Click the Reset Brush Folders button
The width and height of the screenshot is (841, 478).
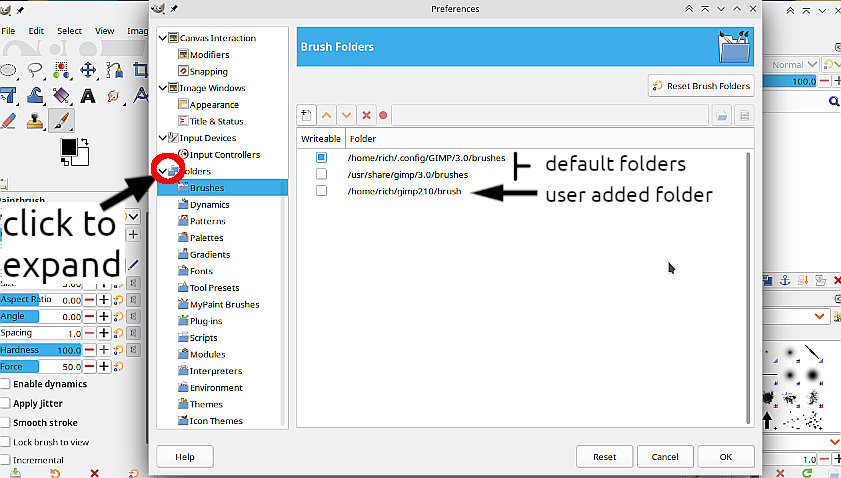701,86
